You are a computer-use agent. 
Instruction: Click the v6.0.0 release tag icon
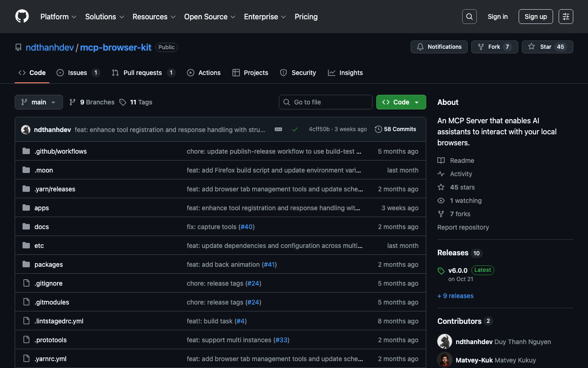click(441, 271)
